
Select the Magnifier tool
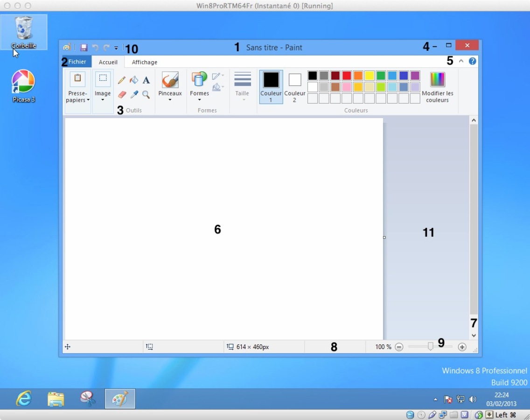coord(146,95)
